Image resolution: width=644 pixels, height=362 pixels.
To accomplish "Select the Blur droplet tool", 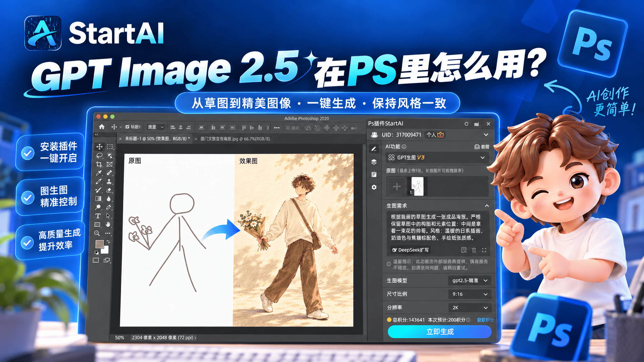I will [x=109, y=199].
